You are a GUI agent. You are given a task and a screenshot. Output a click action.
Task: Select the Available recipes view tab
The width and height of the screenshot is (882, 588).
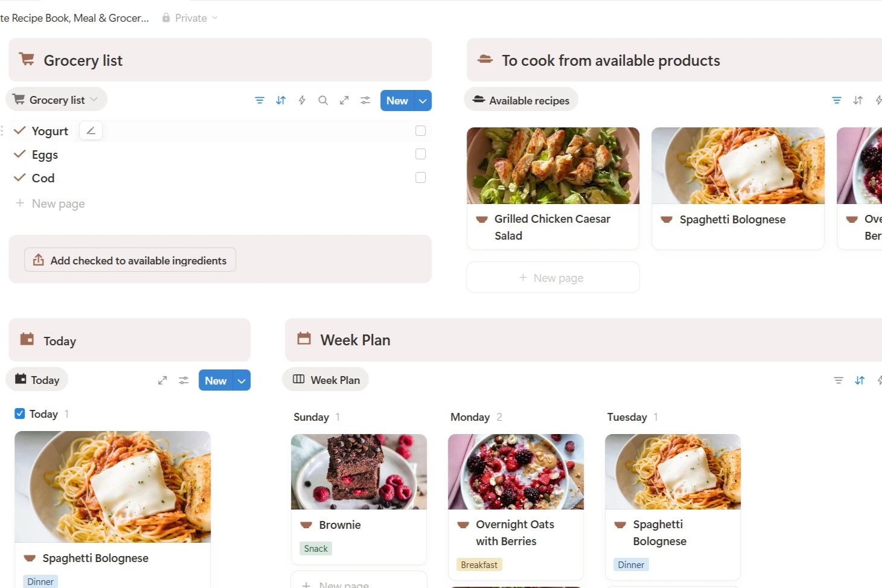tap(521, 100)
